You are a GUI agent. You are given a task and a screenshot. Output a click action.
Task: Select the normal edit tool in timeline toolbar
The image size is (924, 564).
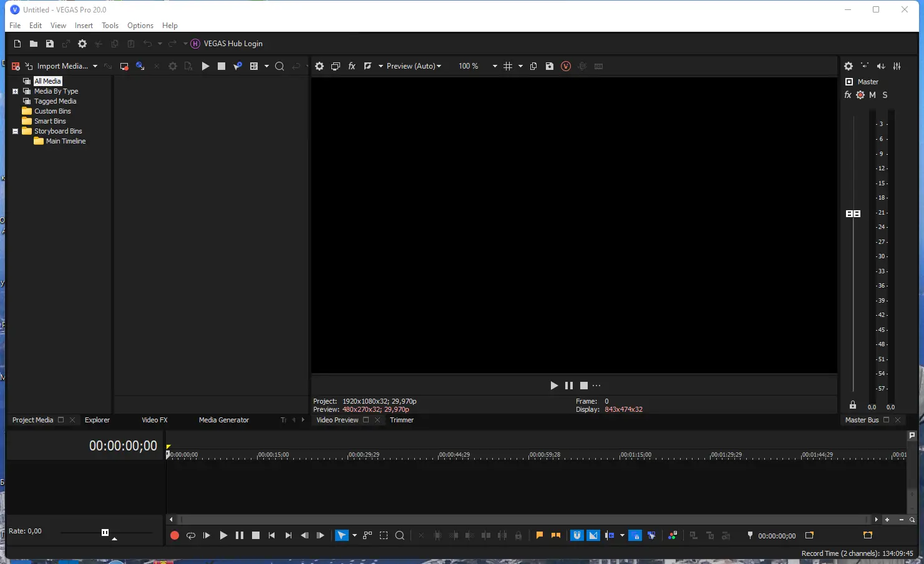340,535
